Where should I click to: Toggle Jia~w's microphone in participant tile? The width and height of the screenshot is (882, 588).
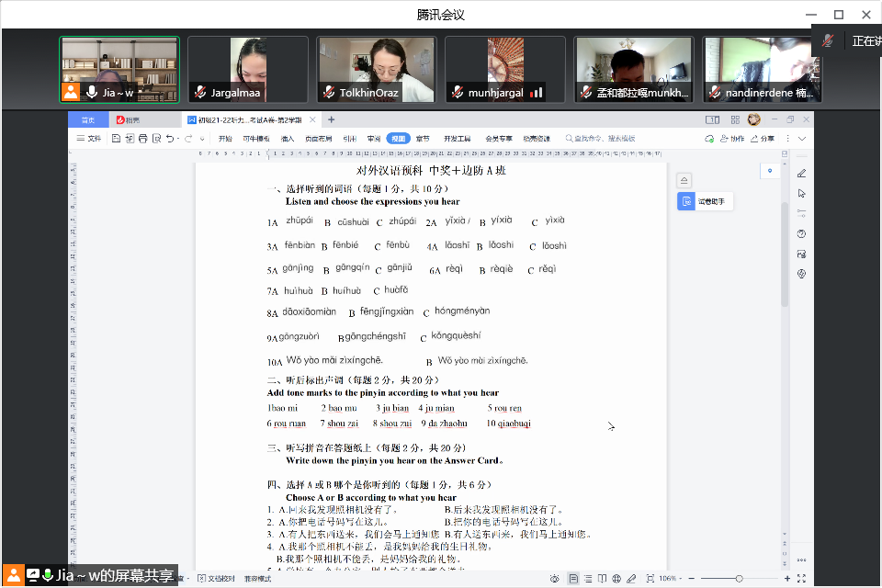91,93
